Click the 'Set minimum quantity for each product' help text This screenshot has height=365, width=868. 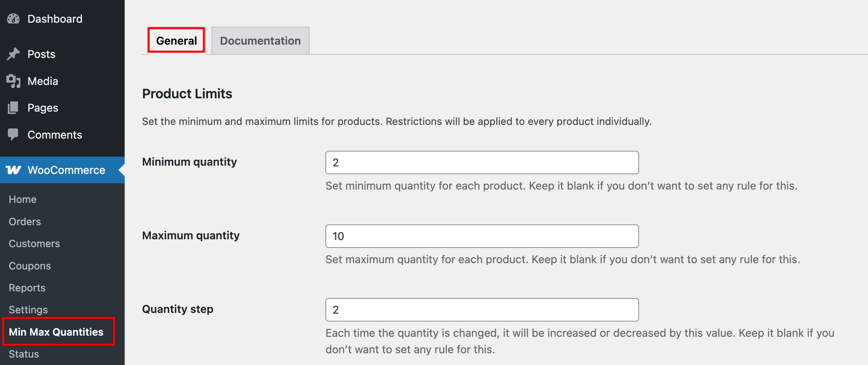click(561, 186)
